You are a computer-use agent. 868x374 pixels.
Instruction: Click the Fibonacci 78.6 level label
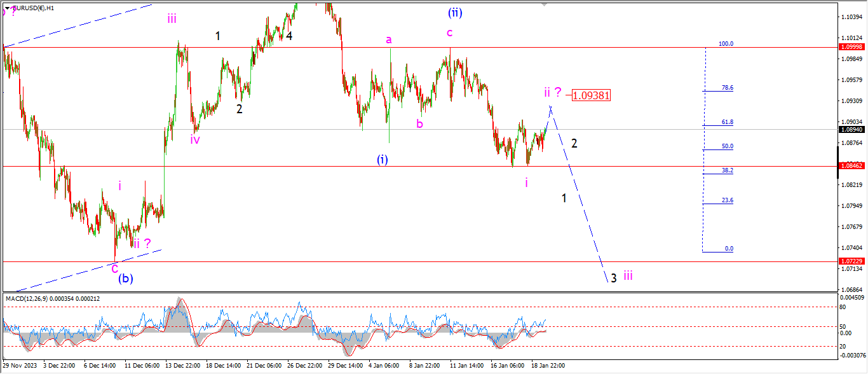point(726,88)
